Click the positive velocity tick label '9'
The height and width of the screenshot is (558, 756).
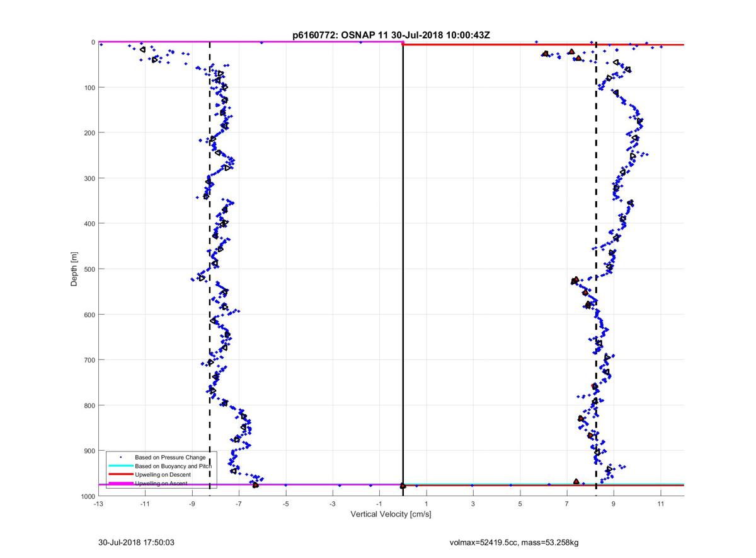[614, 504]
